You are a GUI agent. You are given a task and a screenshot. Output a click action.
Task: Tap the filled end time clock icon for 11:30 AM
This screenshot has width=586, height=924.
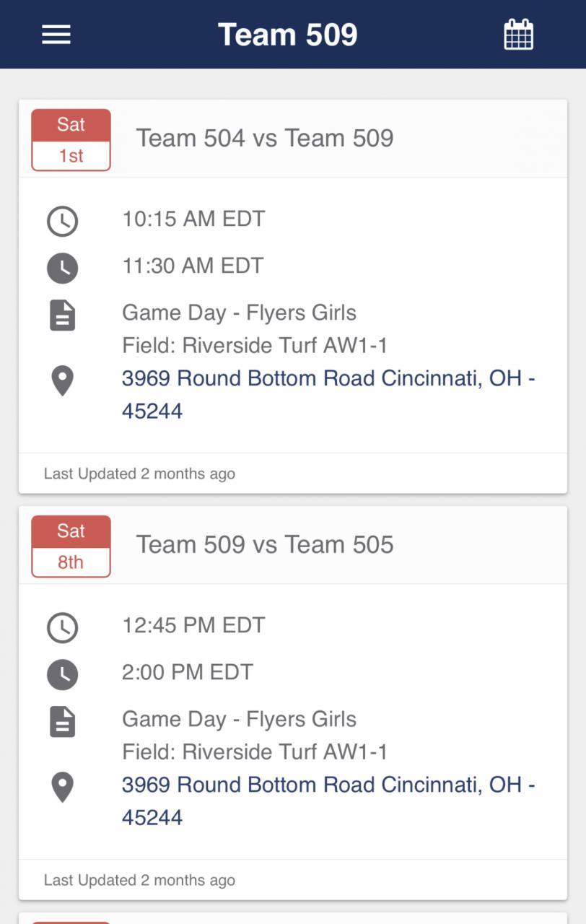point(63,269)
